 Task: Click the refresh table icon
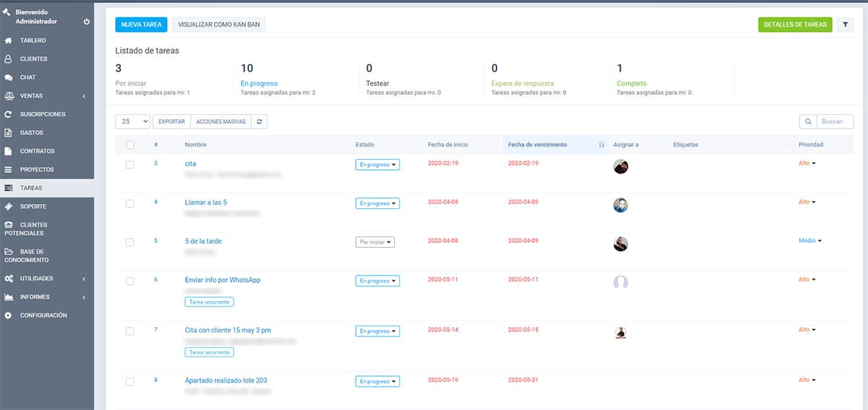pos(260,121)
